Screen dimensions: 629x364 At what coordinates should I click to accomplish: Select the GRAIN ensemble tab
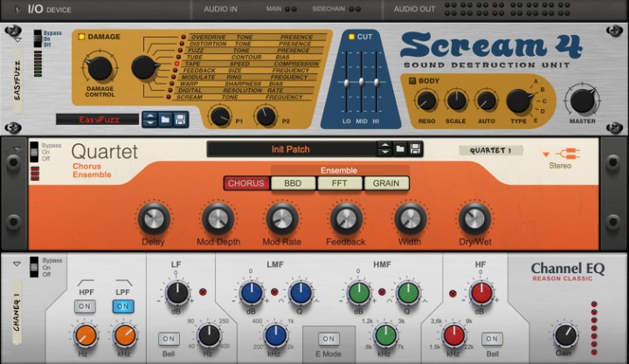386,183
